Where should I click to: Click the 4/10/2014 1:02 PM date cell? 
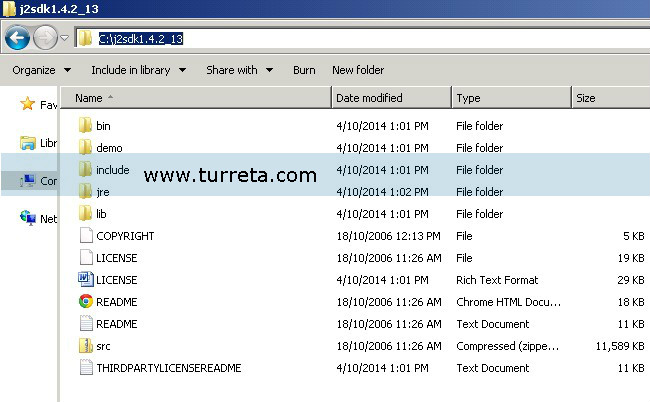382,192
